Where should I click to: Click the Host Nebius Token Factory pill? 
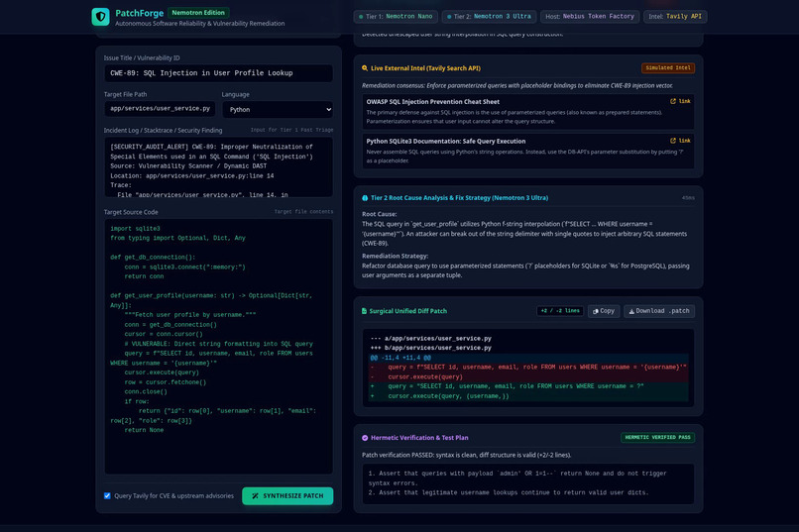point(590,17)
